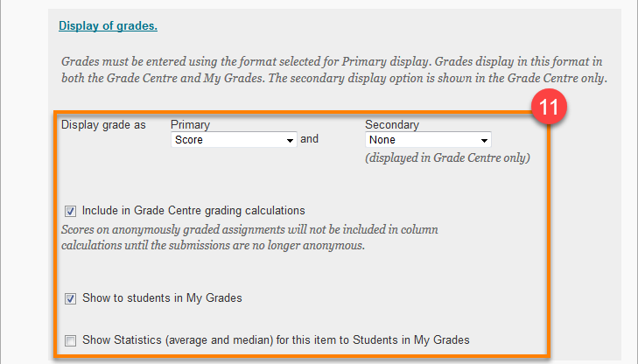Open the Secondary None dropdown
Viewport: 638px width, 364px height.
pyautogui.click(x=428, y=140)
